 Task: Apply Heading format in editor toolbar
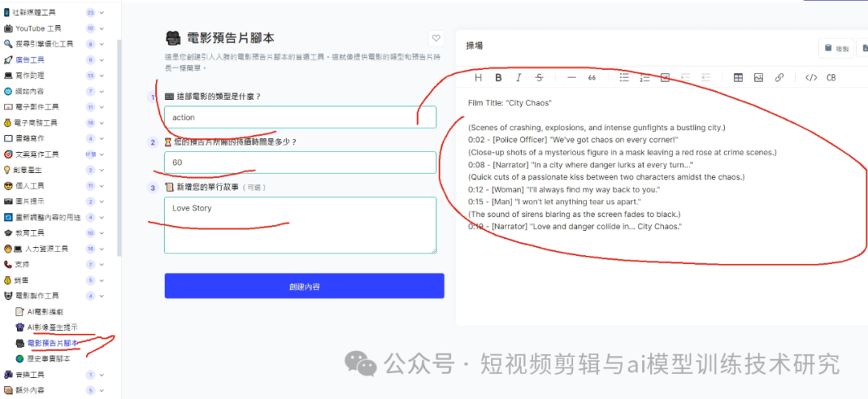point(478,77)
